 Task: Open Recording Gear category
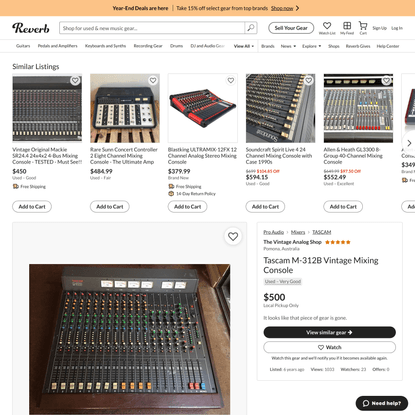(148, 46)
